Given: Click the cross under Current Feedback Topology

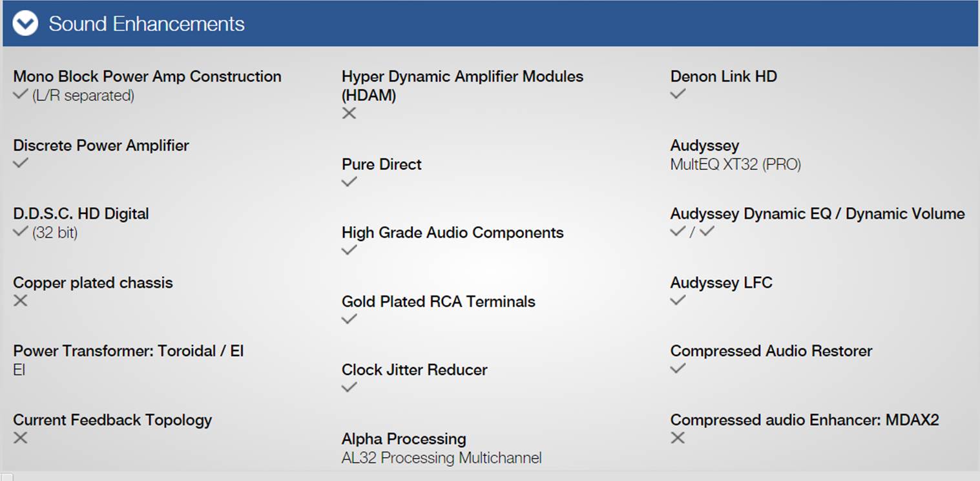Looking at the screenshot, I should click(x=21, y=438).
